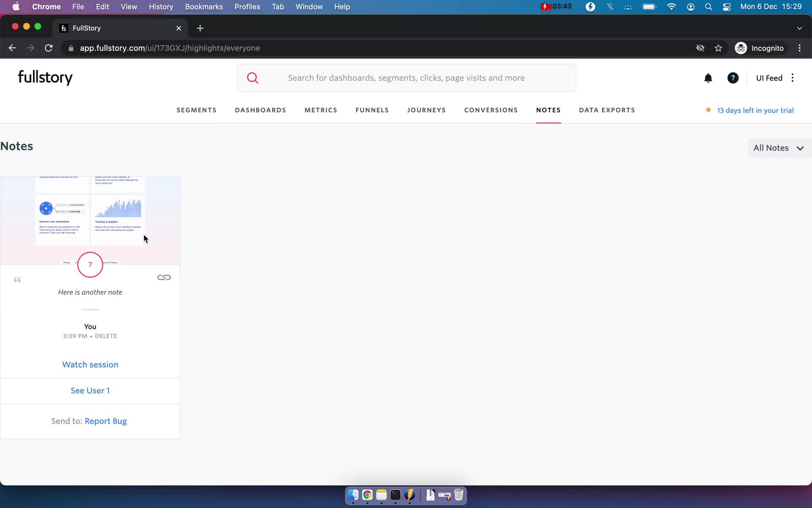Click the DELETE action on note
The image size is (812, 508).
pyautogui.click(x=106, y=336)
